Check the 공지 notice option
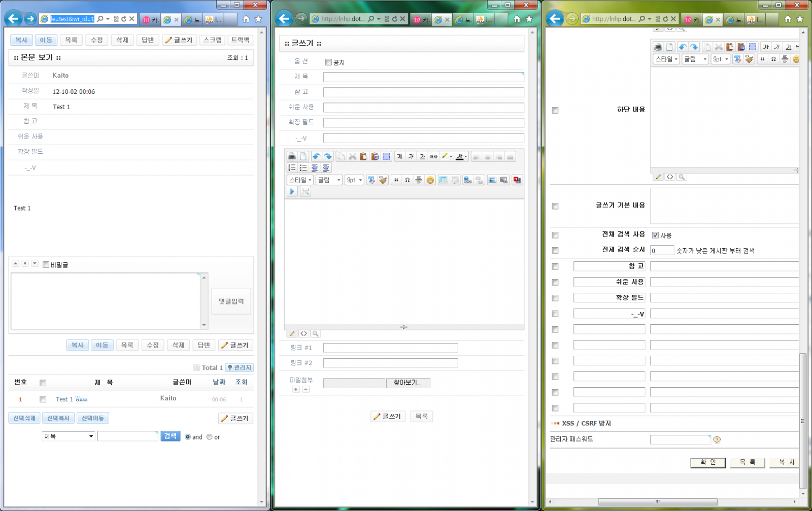Viewport: 812px width, 511px height. click(328, 62)
